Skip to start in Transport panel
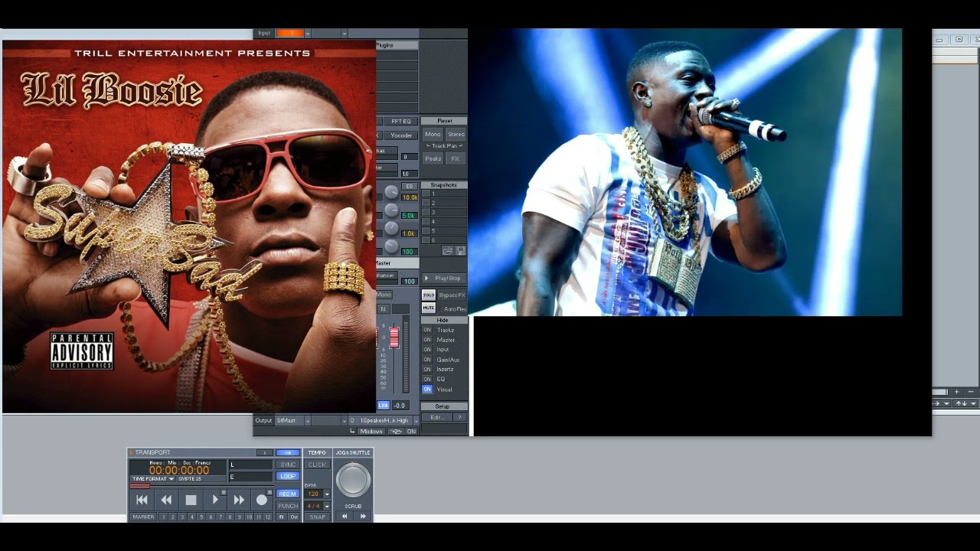The image size is (980, 551). coord(142,500)
